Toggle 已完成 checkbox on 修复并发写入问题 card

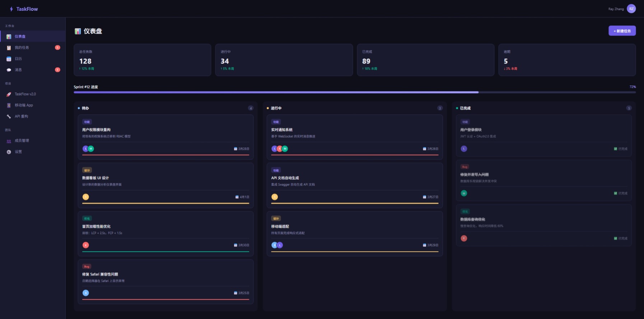tap(616, 193)
